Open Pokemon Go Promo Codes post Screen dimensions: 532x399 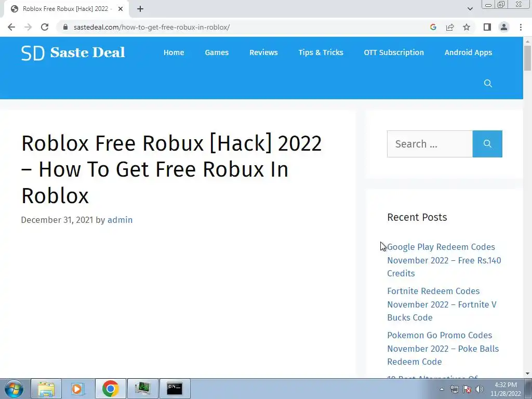click(x=443, y=349)
